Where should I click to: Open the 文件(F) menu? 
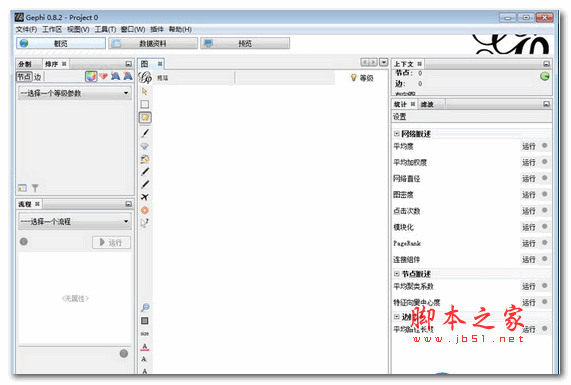26,29
